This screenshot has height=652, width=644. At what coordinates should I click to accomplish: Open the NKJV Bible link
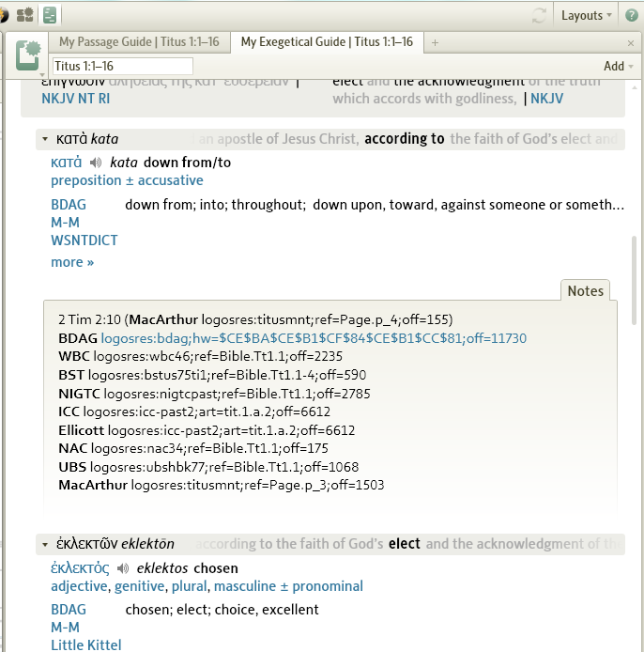click(x=546, y=99)
